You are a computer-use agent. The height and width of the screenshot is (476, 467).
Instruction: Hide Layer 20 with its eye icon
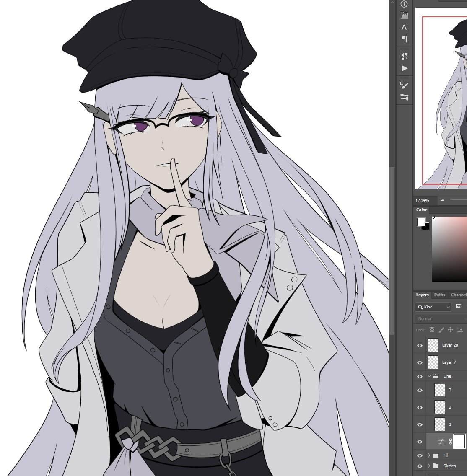point(420,345)
